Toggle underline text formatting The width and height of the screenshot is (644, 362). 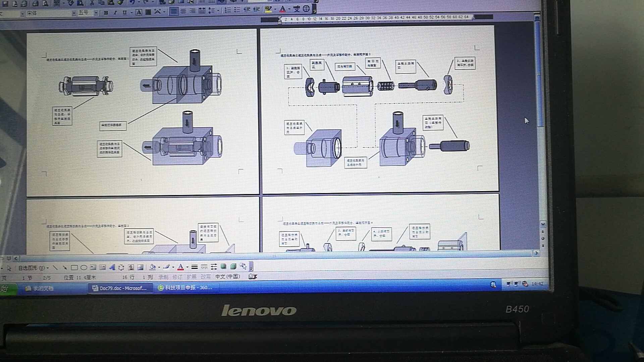124,13
